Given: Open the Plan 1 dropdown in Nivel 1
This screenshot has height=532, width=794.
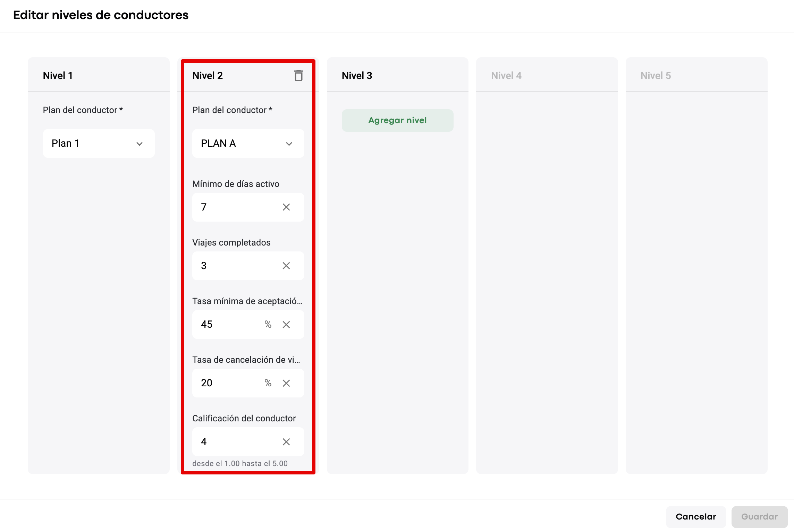Looking at the screenshot, I should (x=99, y=143).
